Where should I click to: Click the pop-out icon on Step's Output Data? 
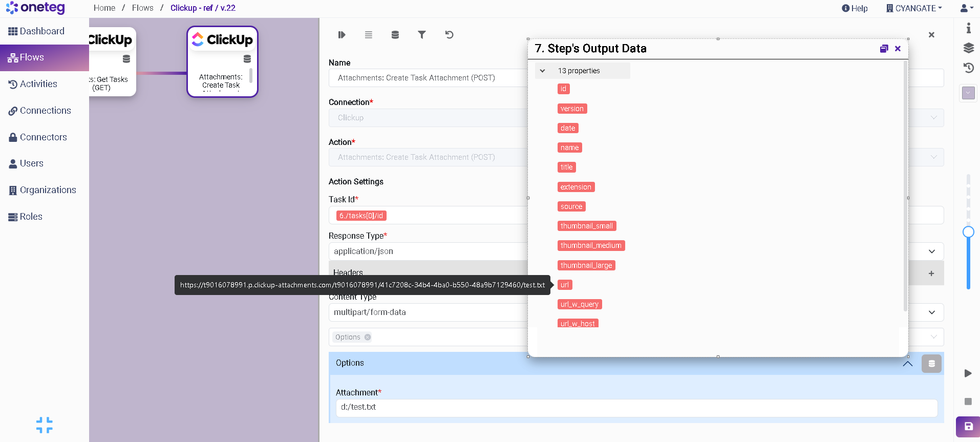point(884,49)
